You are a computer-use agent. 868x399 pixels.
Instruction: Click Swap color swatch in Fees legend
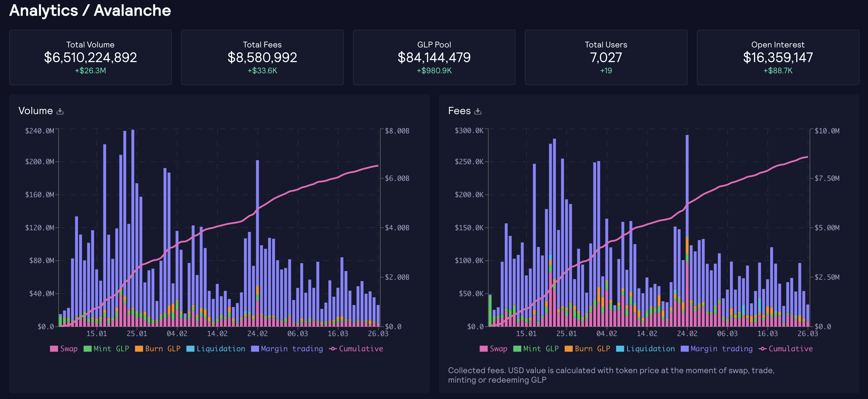(x=483, y=349)
